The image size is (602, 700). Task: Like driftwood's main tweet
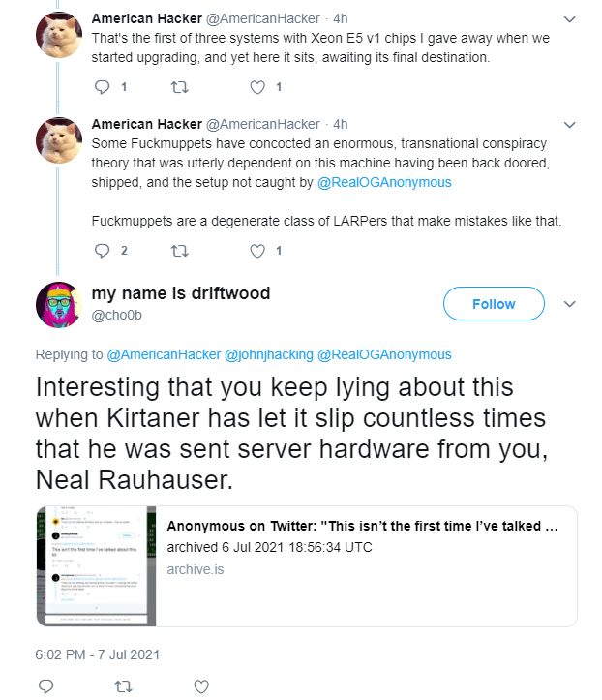point(201,686)
